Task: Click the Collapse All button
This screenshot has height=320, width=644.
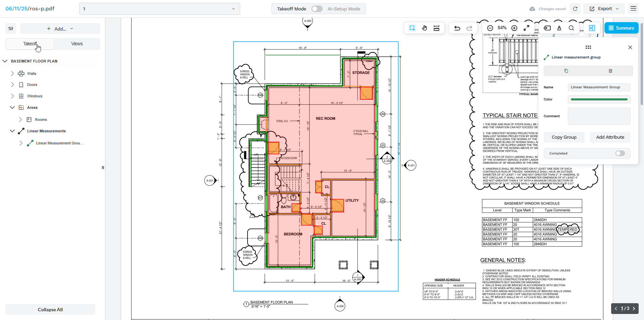Action: (50, 310)
